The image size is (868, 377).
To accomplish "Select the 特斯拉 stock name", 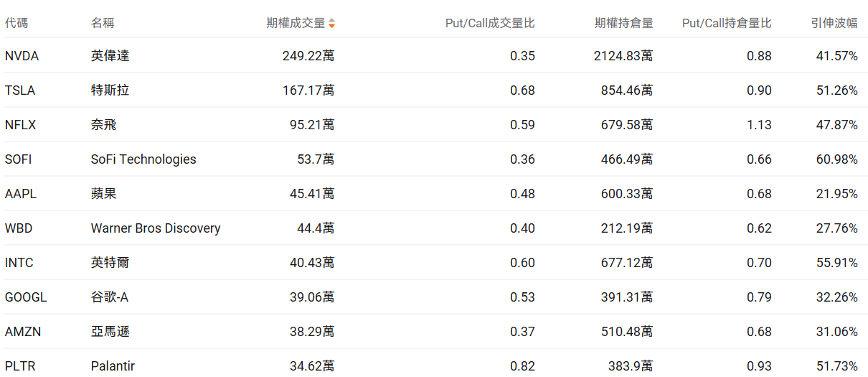I will pyautogui.click(x=110, y=90).
